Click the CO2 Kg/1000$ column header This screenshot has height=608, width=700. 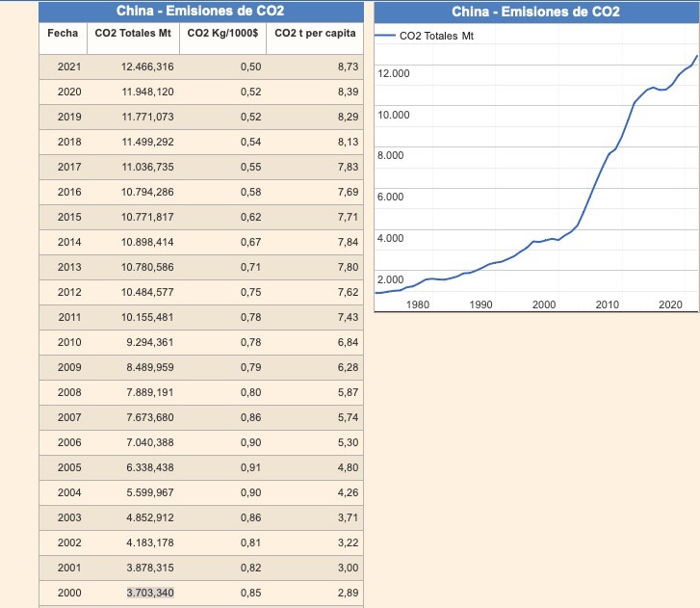coord(221,34)
